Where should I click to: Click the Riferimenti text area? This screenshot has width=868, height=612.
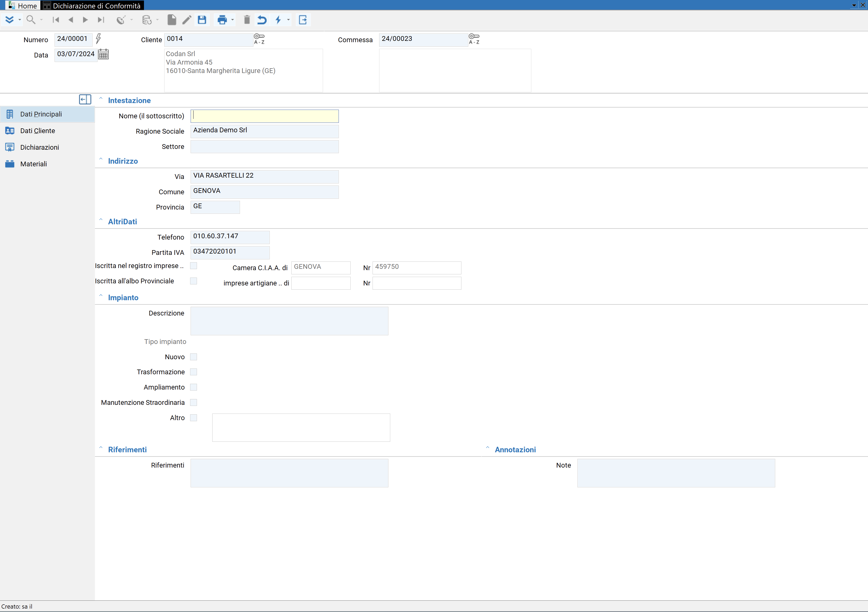[289, 473]
